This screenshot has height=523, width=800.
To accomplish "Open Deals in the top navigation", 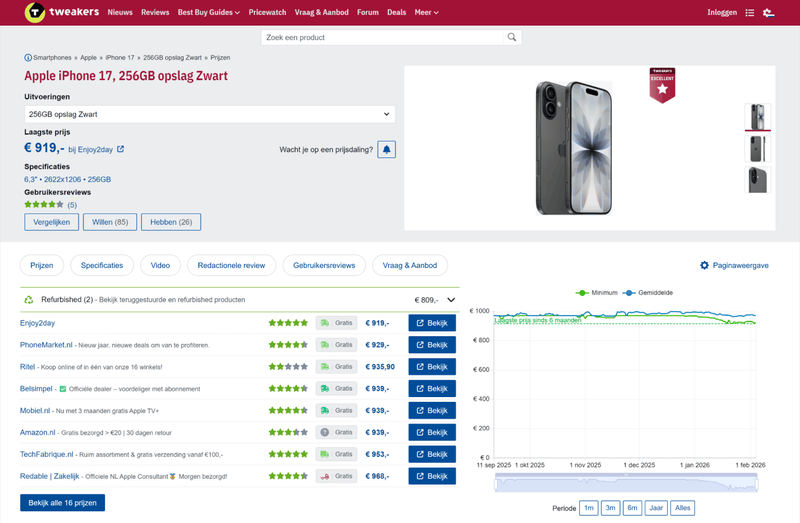I will click(x=396, y=12).
